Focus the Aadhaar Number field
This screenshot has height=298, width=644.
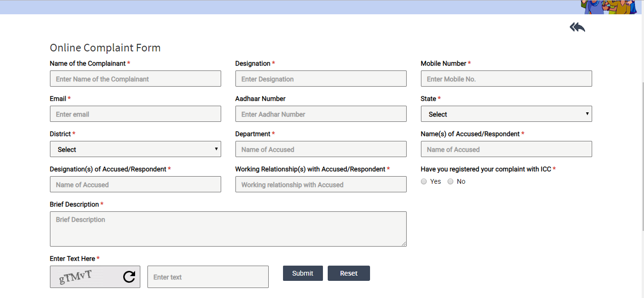(321, 114)
